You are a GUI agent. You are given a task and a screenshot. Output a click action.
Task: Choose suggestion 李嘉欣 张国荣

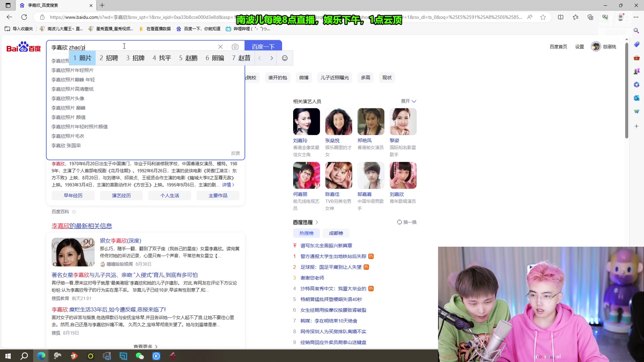[x=66, y=145]
